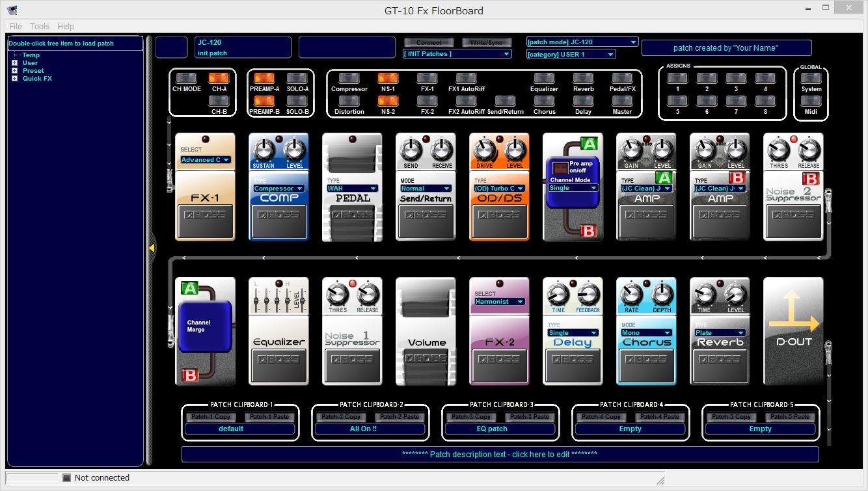The height and width of the screenshot is (491, 868).
Task: Open the Help menu
Action: pos(66,27)
